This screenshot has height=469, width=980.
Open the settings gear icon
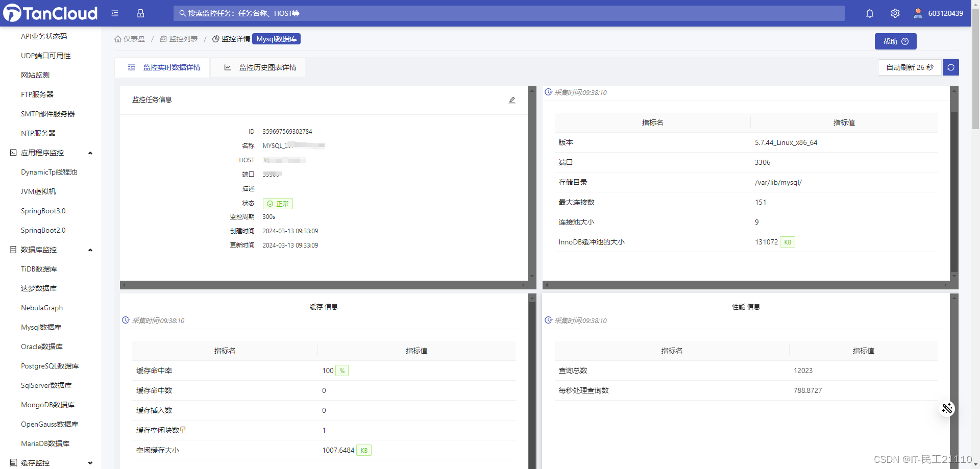coord(895,13)
